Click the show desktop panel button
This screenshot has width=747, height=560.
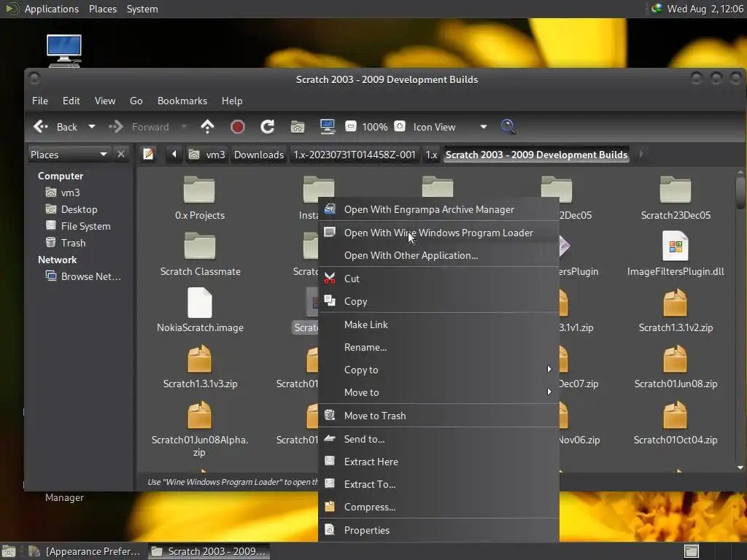click(9, 551)
